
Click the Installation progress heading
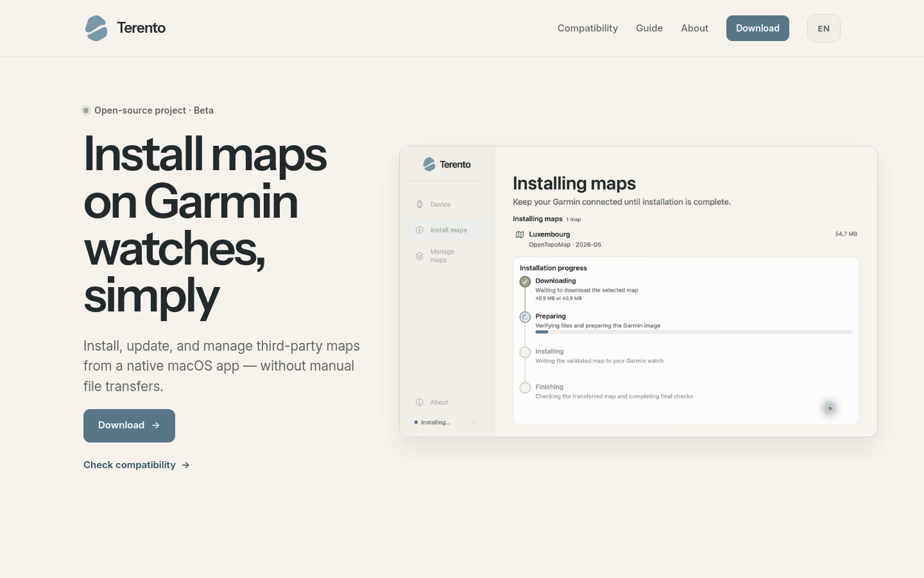pyautogui.click(x=553, y=268)
